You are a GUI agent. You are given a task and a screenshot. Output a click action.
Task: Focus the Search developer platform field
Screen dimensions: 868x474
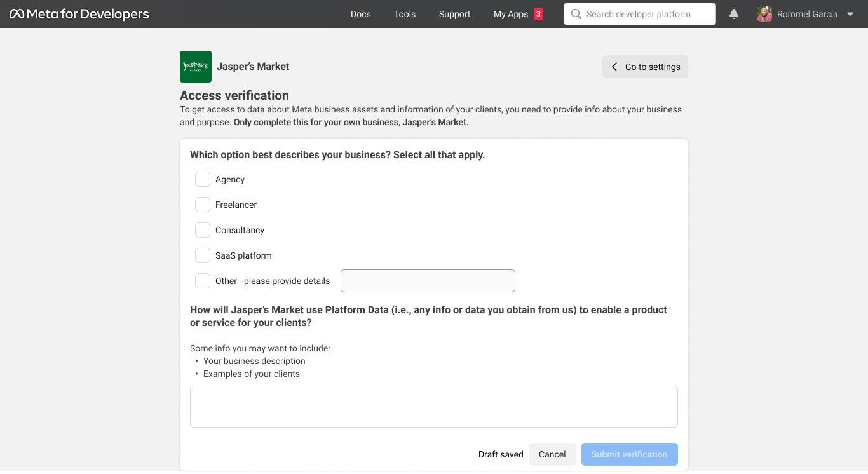(640, 14)
